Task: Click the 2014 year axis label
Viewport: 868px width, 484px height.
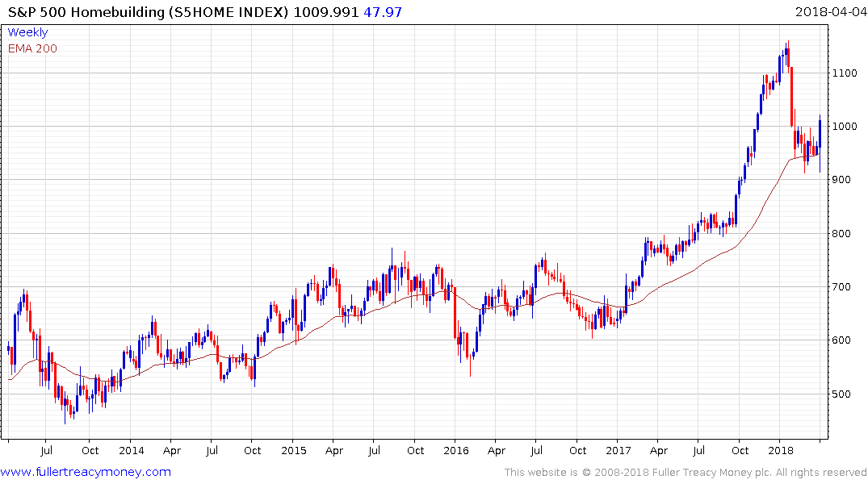Action: [x=131, y=450]
